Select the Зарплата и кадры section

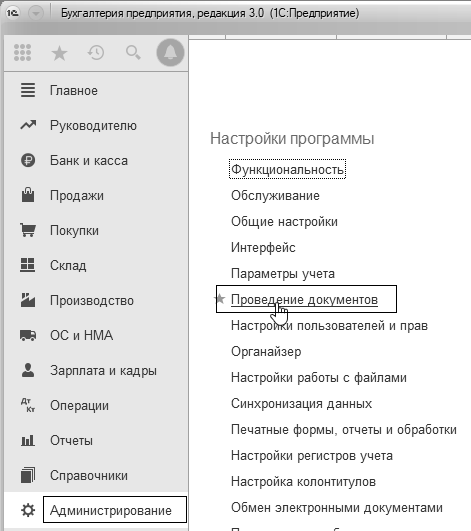point(103,370)
